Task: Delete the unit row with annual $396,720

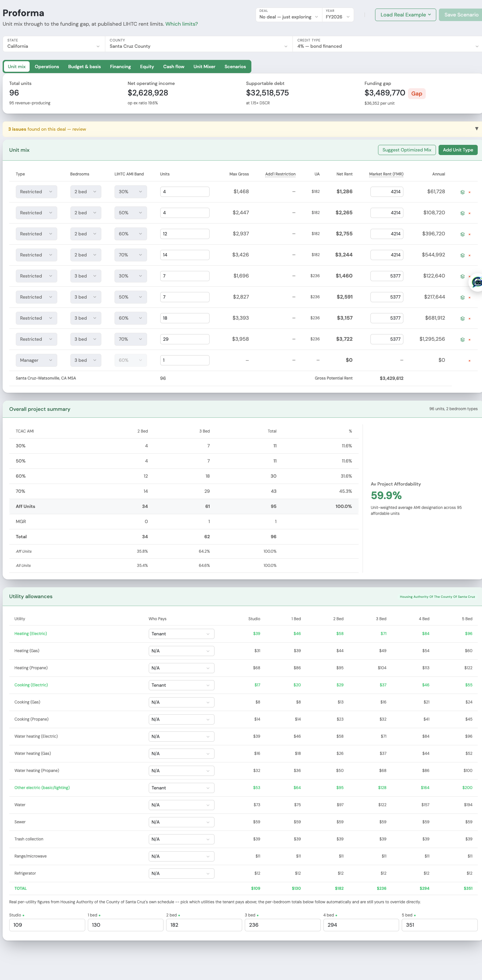Action: pos(469,234)
